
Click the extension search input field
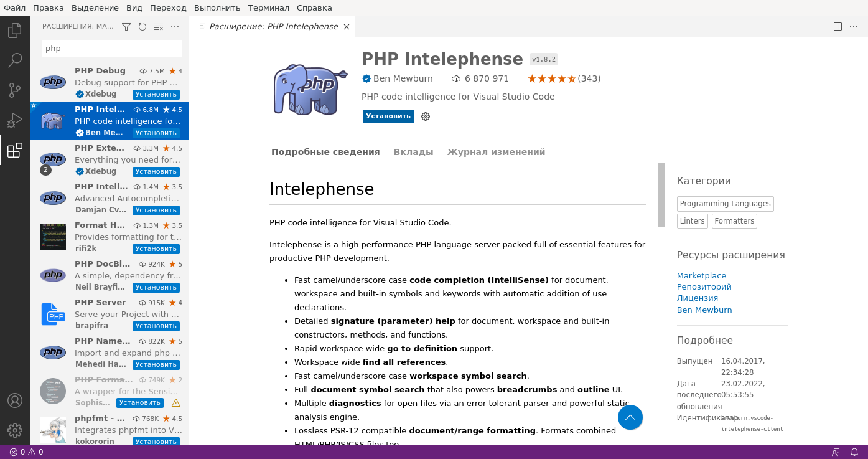112,49
